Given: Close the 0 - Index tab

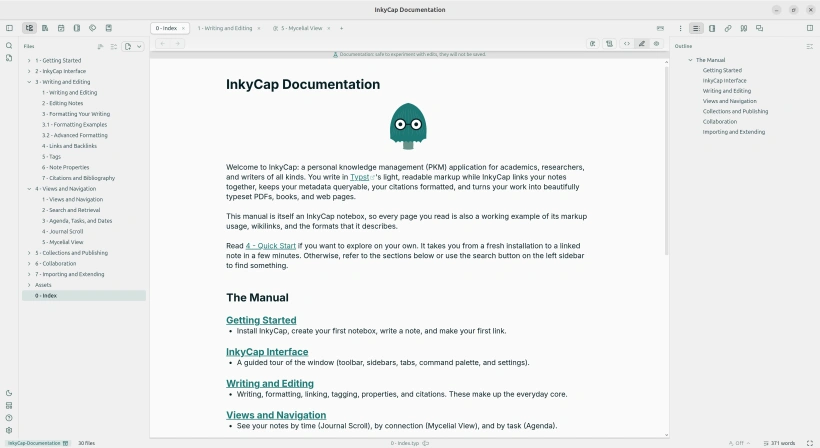Looking at the screenshot, I should coord(183,28).
